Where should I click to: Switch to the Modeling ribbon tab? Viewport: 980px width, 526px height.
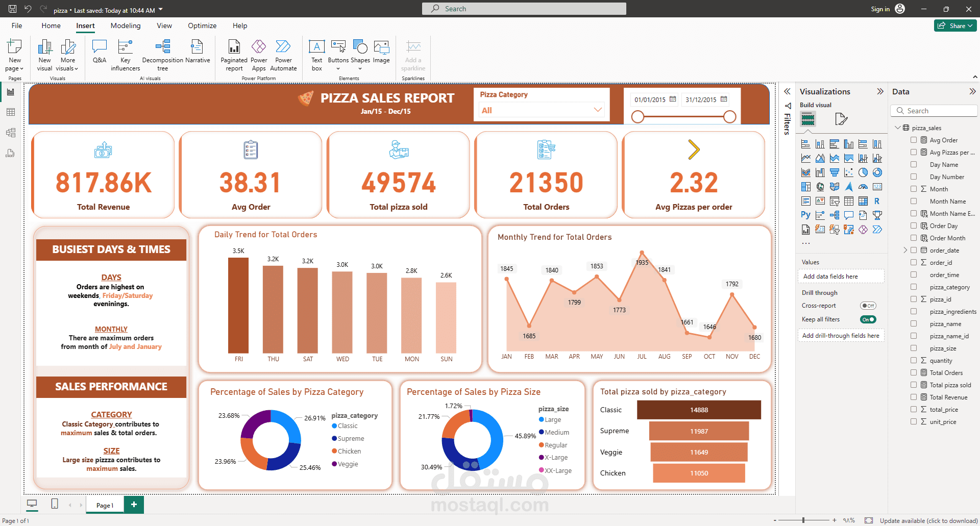pos(126,26)
